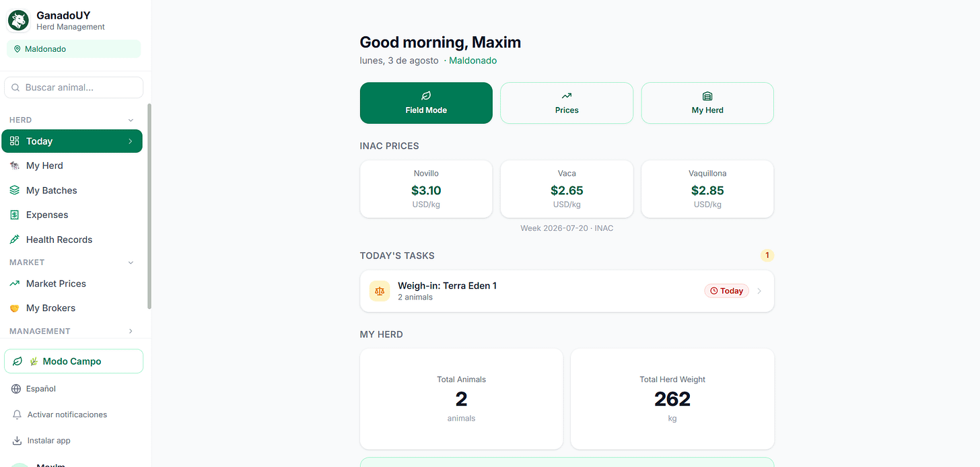
Task: Toggle Modo Campo in the sidebar
Action: 73,361
